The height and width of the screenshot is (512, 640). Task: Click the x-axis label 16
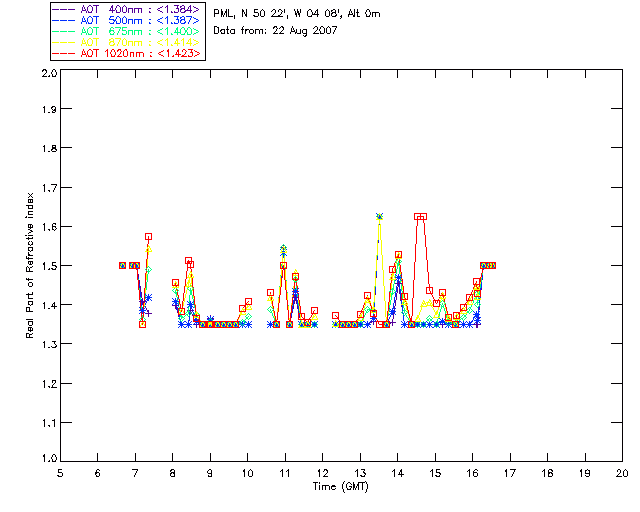pyautogui.click(x=472, y=473)
